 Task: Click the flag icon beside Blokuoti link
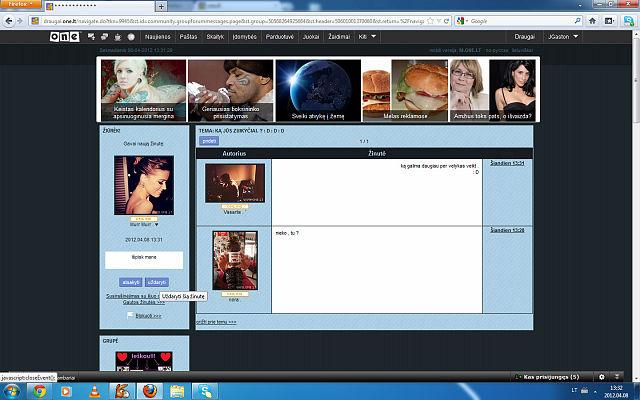tap(130, 316)
